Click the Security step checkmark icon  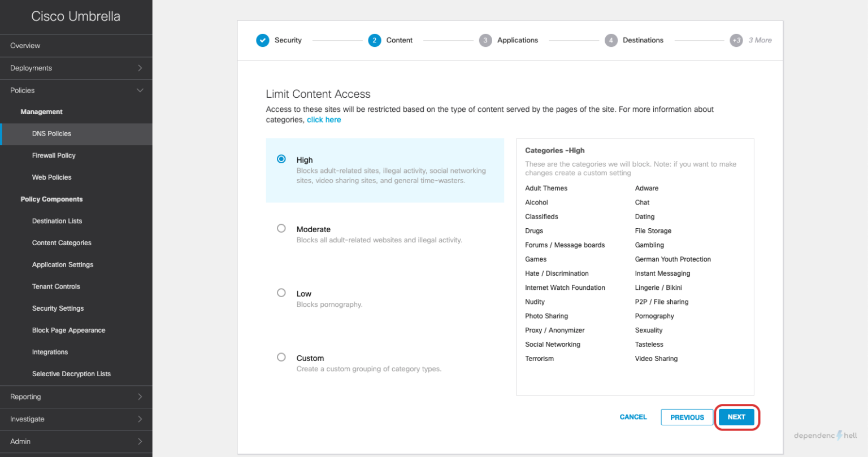pos(263,40)
